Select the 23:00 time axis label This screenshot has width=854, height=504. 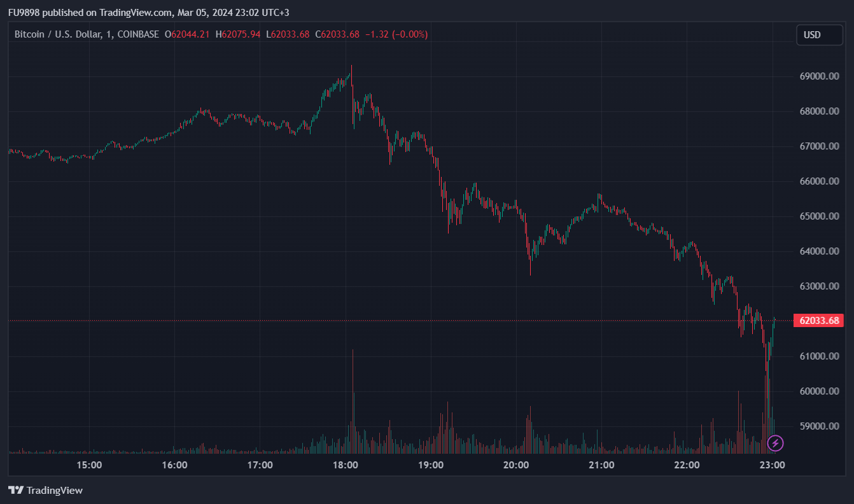pos(772,465)
